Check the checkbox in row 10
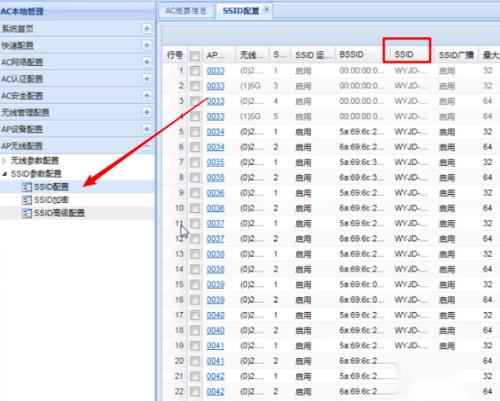 (195, 208)
